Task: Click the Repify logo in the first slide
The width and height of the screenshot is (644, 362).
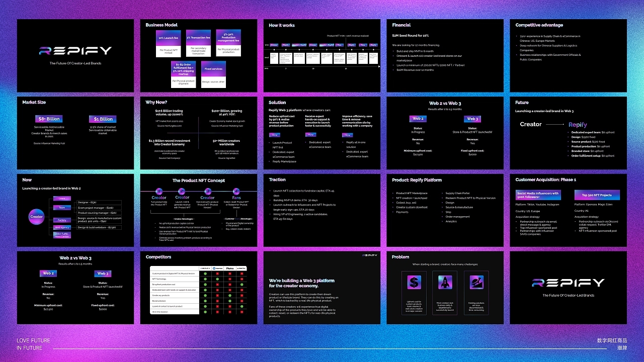Action: coord(75,51)
